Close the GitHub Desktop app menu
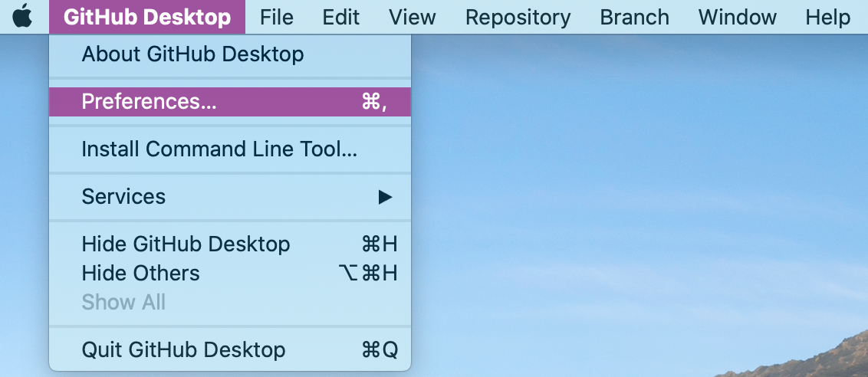This screenshot has height=377, width=868. pyautogui.click(x=146, y=17)
